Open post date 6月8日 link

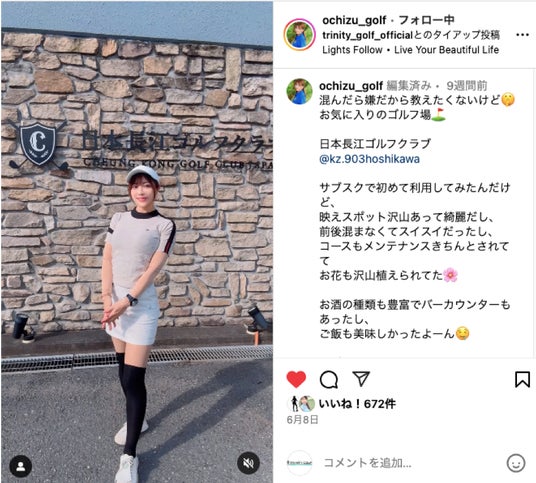(x=303, y=420)
